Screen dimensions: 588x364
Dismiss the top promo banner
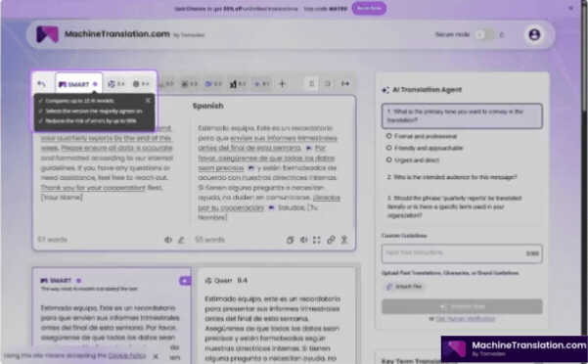click(570, 8)
